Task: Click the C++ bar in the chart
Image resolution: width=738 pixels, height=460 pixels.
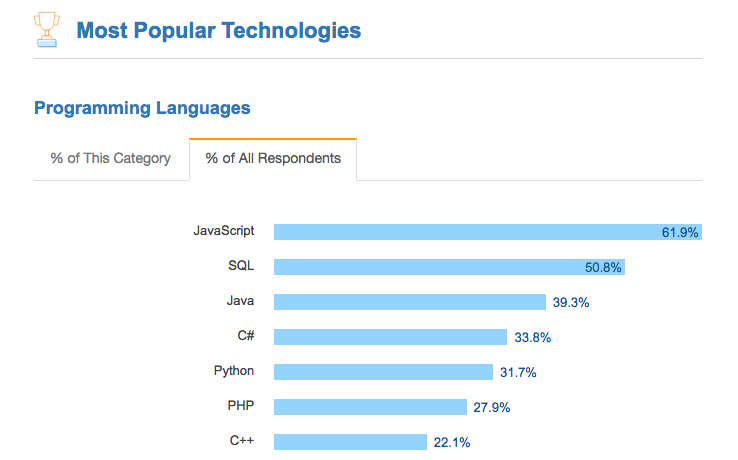Action: pos(350,442)
